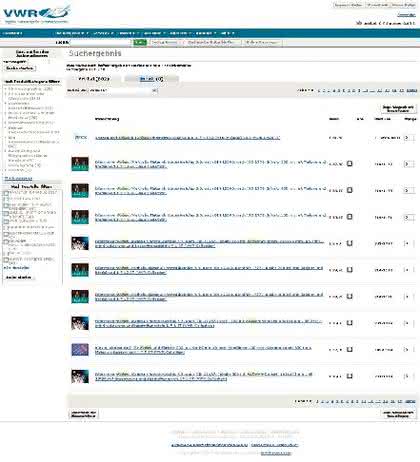Go to the next page in the top pagination
Image resolution: width=420 pixels, height=462 pixels.
tap(412, 91)
